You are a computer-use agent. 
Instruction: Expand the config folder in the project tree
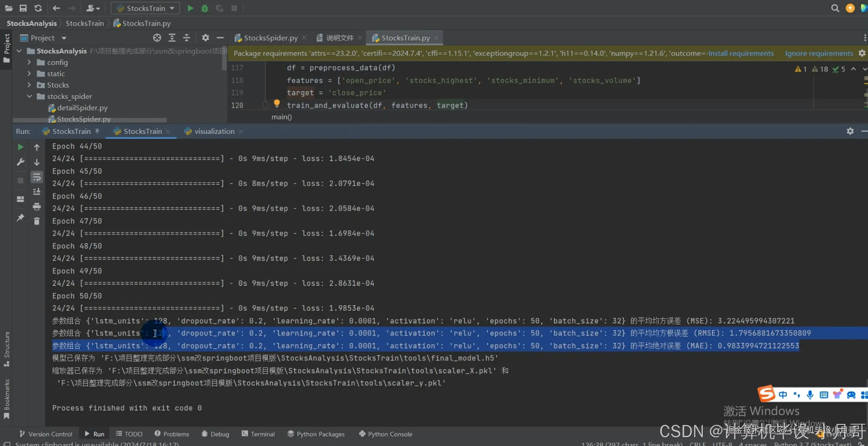(29, 62)
